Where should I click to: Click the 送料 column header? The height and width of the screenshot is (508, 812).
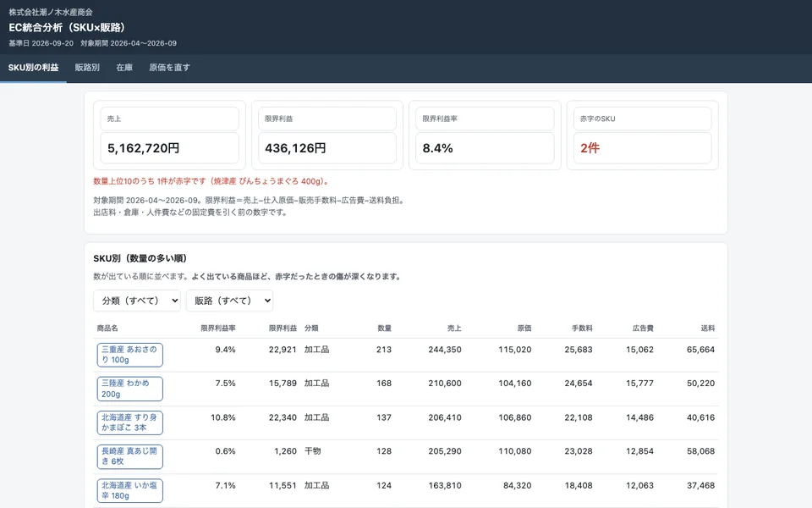(x=708, y=329)
